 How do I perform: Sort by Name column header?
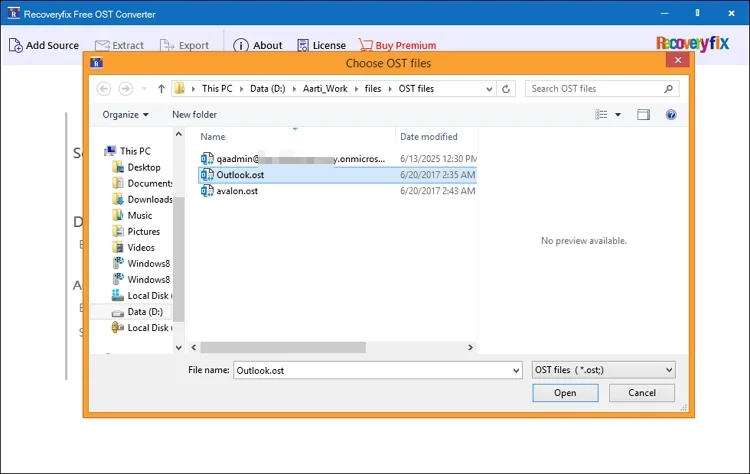click(212, 137)
